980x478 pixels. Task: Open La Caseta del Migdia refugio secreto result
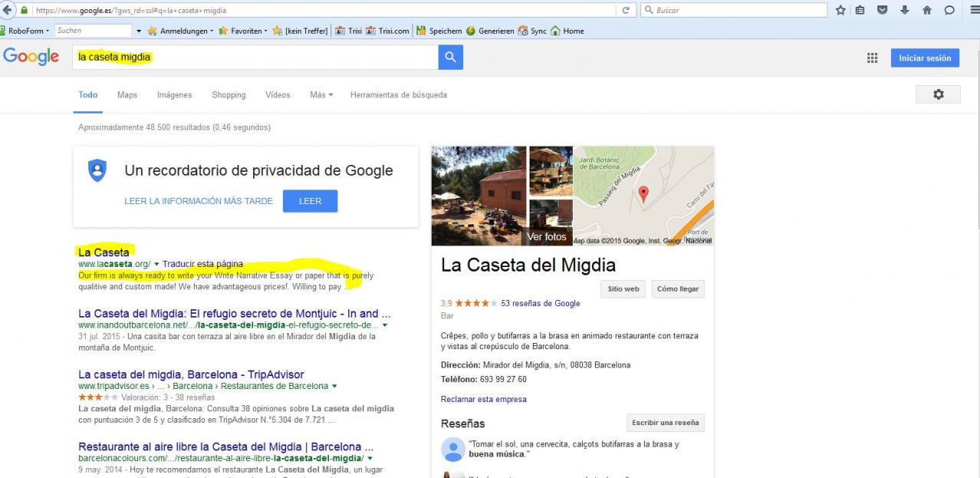pos(235,313)
